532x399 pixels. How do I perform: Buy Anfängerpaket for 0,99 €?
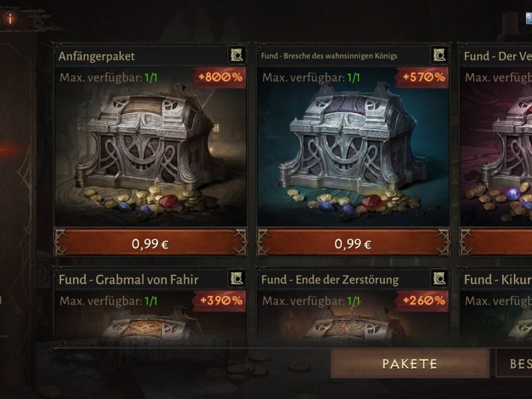coord(151,243)
